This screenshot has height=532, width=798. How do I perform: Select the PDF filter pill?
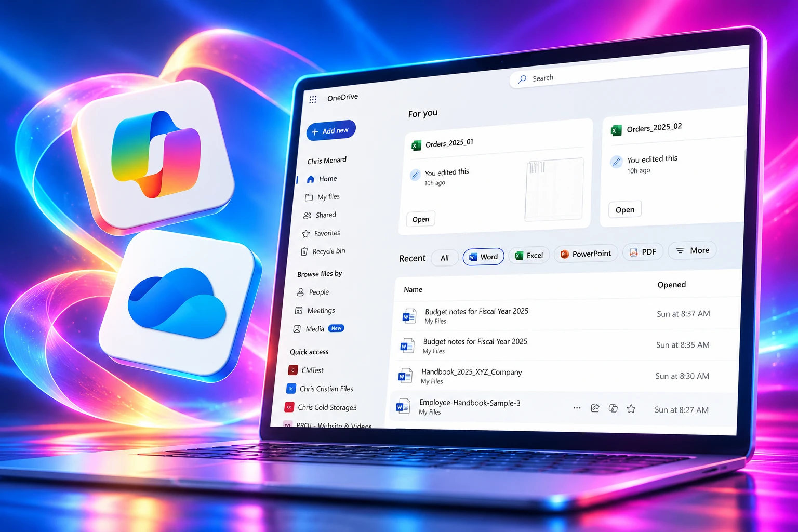(643, 252)
